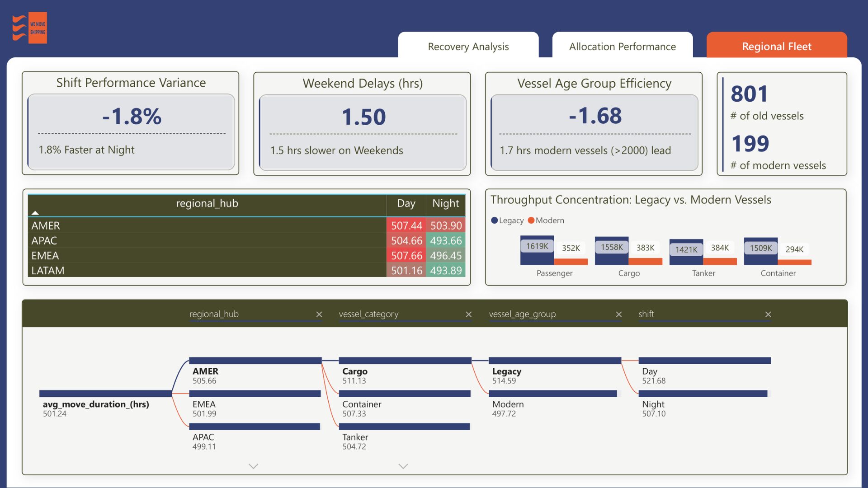This screenshot has width=868, height=488.
Task: Open the Allocation Performance tab
Action: pos(622,47)
